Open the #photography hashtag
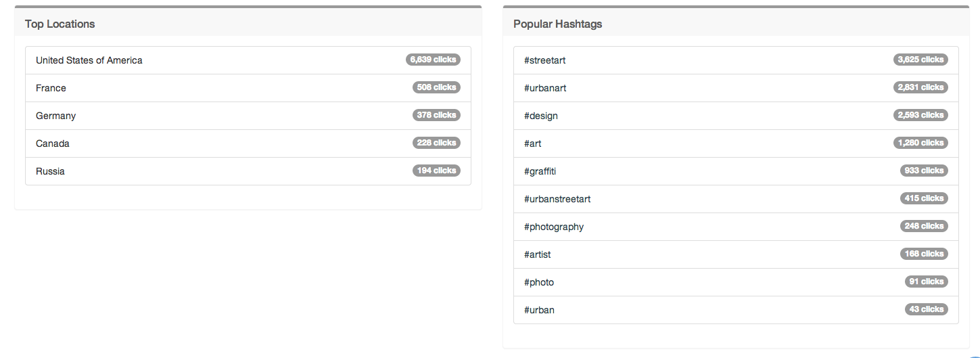980x358 pixels. click(554, 227)
